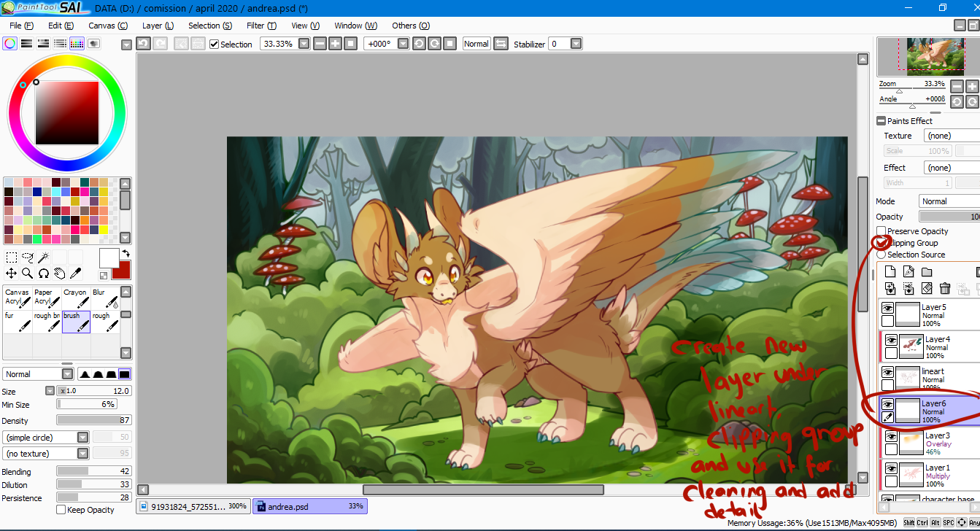The width and height of the screenshot is (980, 531).
Task: Show the color wheel panel
Action: point(9,44)
